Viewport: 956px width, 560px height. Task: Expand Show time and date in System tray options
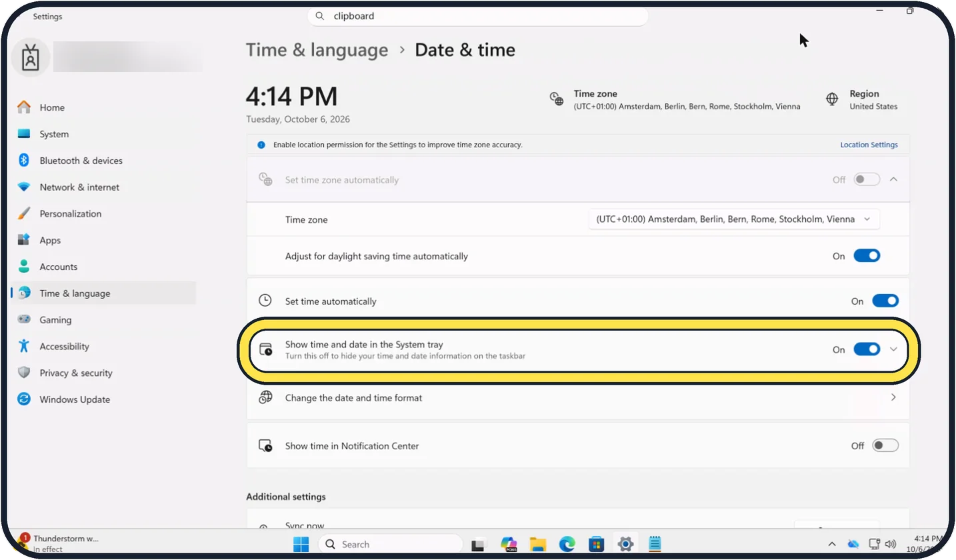[894, 349]
